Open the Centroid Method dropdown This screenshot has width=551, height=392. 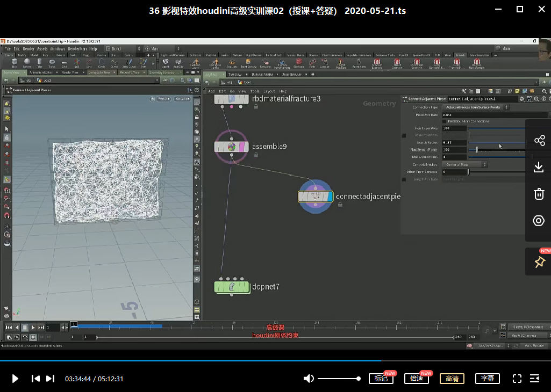[x=464, y=164]
